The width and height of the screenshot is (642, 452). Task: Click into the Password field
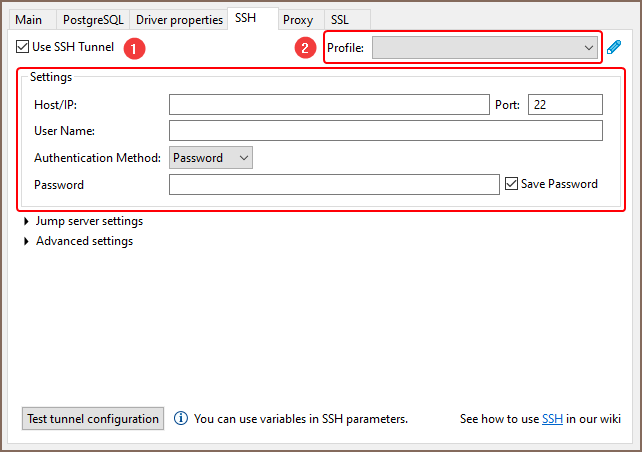pyautogui.click(x=333, y=184)
